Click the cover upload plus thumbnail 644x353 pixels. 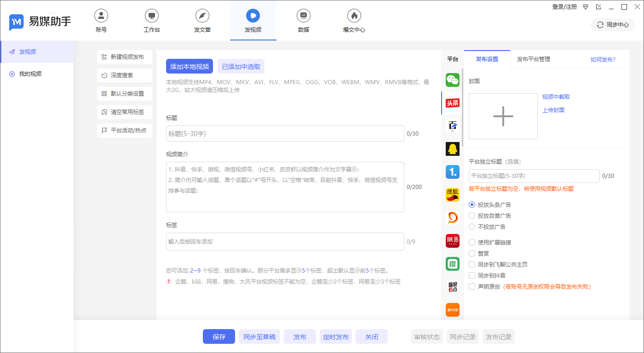tap(503, 116)
